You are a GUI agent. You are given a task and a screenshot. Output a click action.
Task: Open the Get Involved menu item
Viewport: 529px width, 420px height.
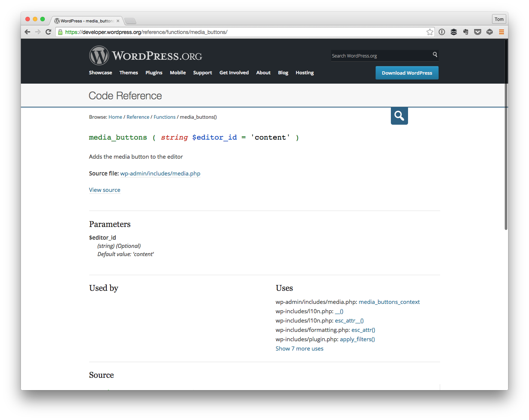coord(234,72)
